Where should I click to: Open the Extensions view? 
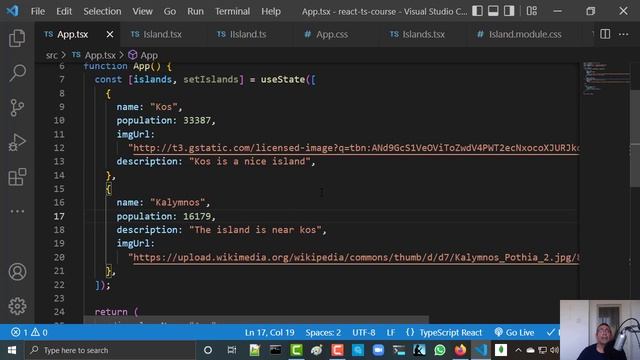[17, 177]
